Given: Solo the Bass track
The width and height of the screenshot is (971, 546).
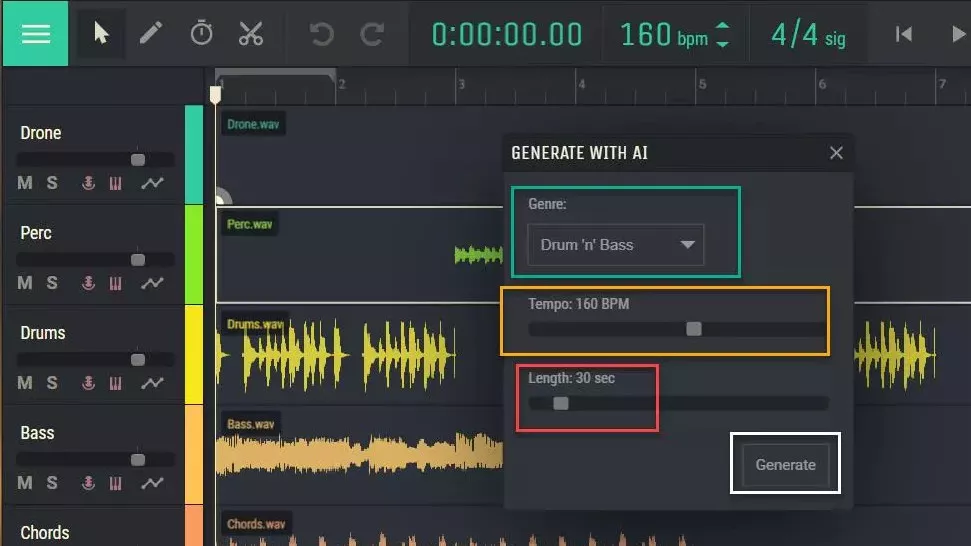Looking at the screenshot, I should click(52, 482).
